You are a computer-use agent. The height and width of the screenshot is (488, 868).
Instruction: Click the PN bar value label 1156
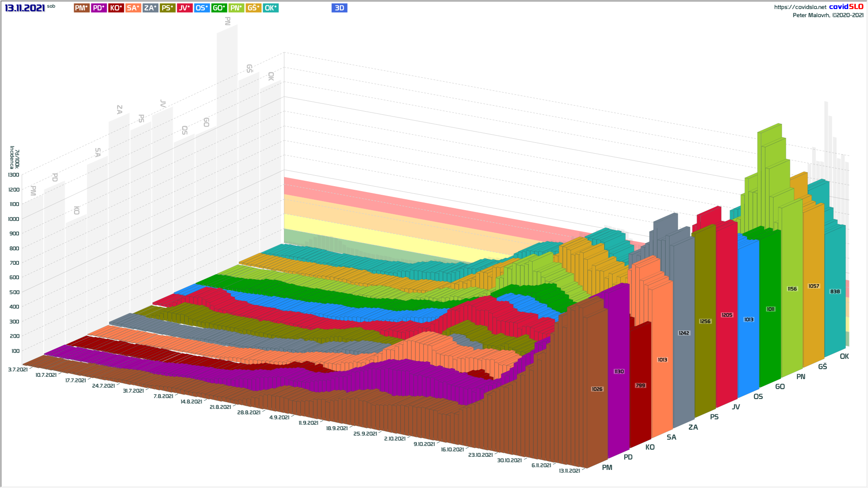(x=792, y=289)
